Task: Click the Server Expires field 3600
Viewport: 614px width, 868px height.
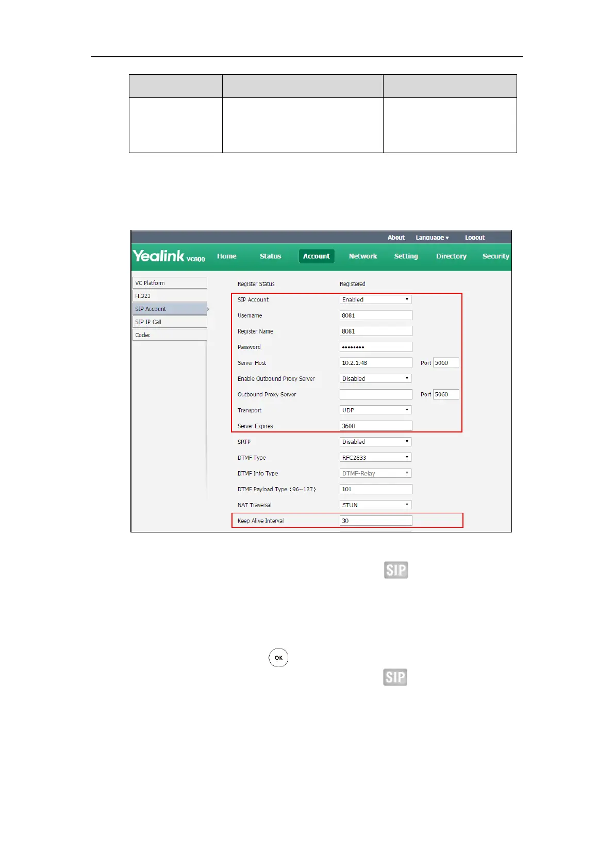Action: (x=376, y=426)
